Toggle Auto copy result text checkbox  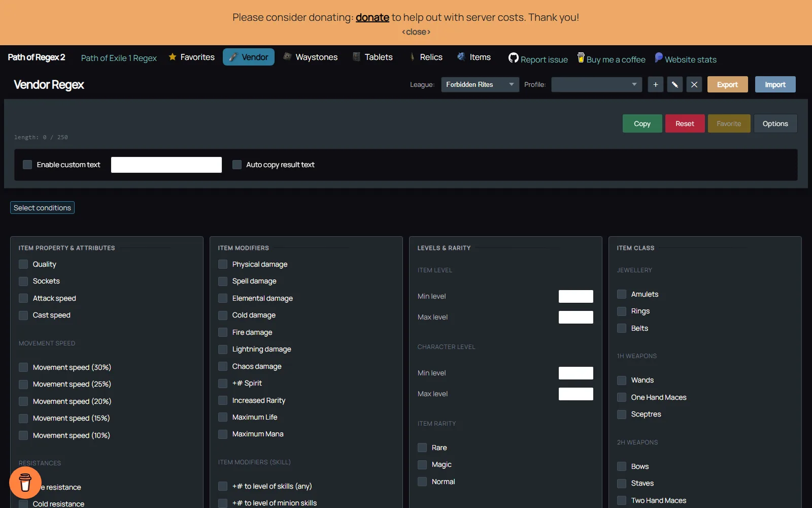click(237, 165)
